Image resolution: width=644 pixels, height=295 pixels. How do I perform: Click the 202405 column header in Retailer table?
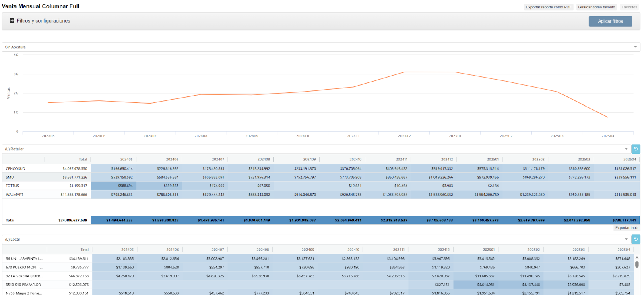[x=126, y=160]
